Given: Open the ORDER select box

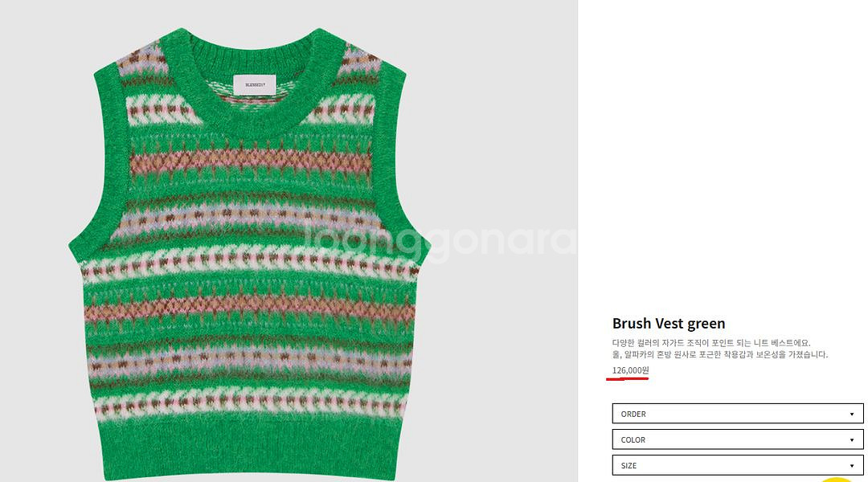Looking at the screenshot, I should (x=737, y=414).
